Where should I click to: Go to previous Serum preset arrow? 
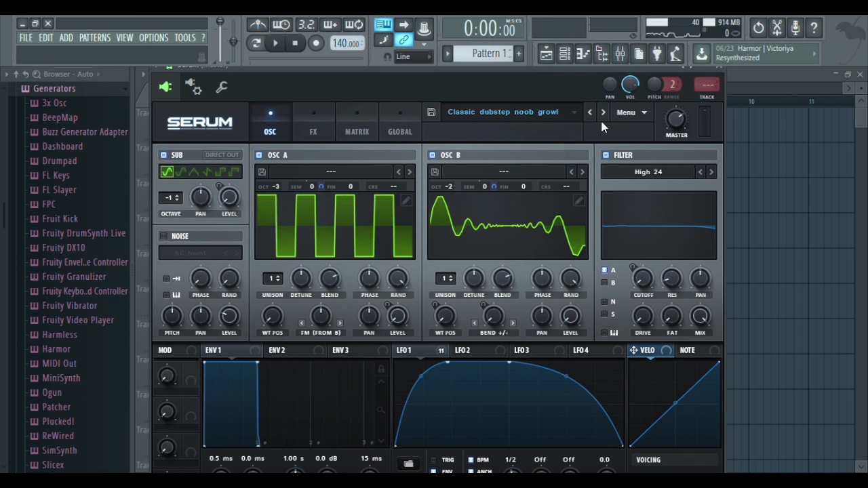[589, 113]
